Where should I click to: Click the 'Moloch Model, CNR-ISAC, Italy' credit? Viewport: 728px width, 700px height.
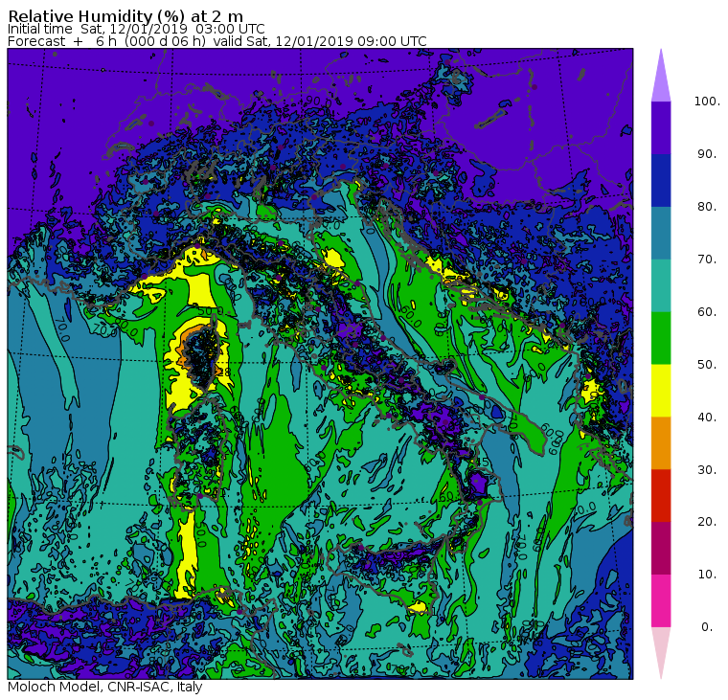(x=105, y=687)
